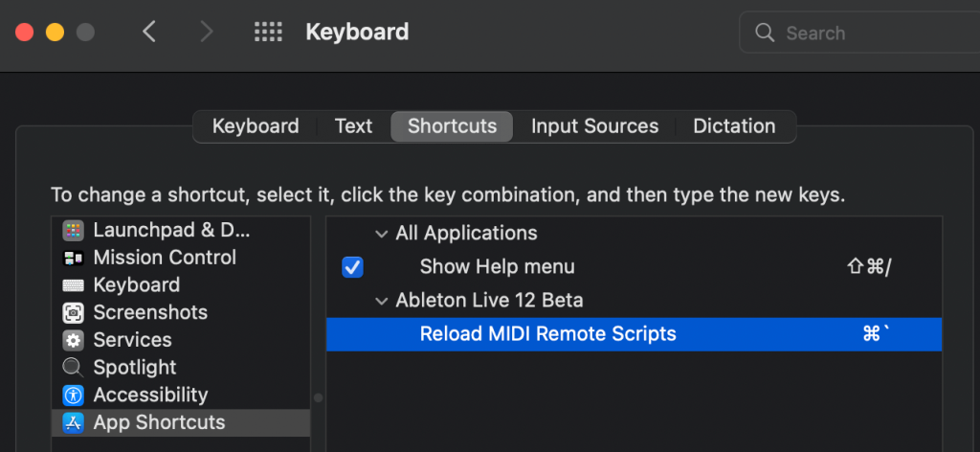Collapse the All Applications group

[382, 234]
